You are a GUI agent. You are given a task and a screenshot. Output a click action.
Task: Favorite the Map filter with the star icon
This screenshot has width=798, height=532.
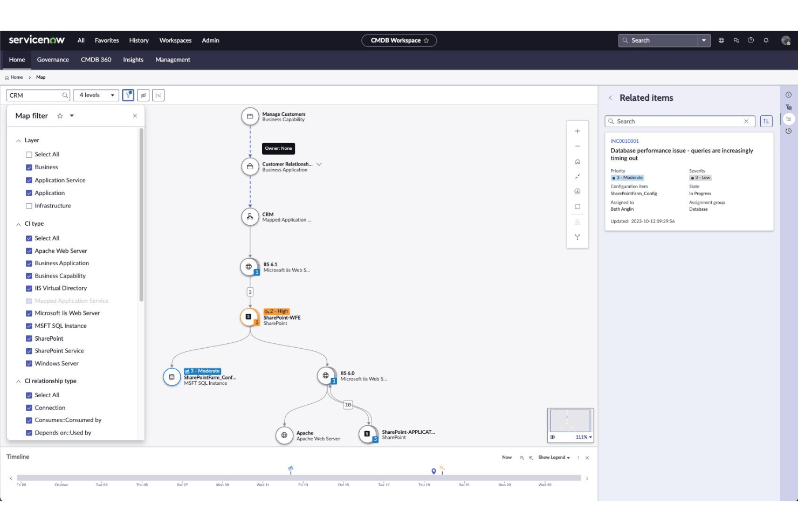(x=60, y=116)
